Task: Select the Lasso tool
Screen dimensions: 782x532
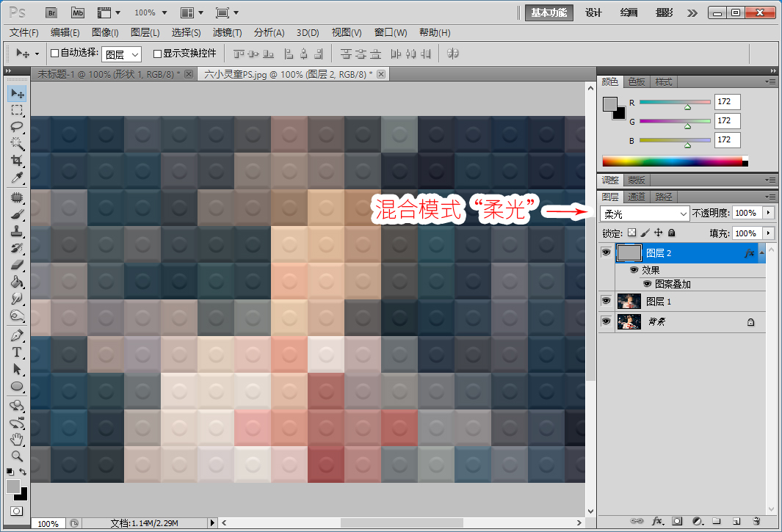Action: (17, 127)
